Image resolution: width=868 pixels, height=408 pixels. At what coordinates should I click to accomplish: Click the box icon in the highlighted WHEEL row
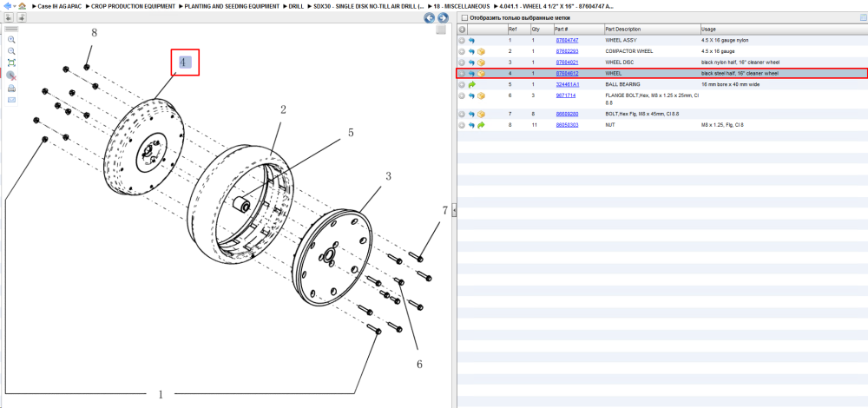pyautogui.click(x=481, y=73)
